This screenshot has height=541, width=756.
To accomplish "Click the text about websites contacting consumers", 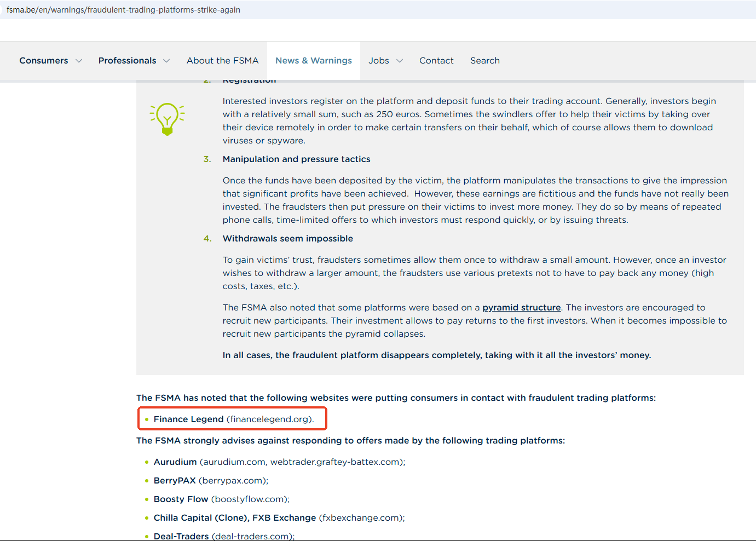I will point(396,398).
